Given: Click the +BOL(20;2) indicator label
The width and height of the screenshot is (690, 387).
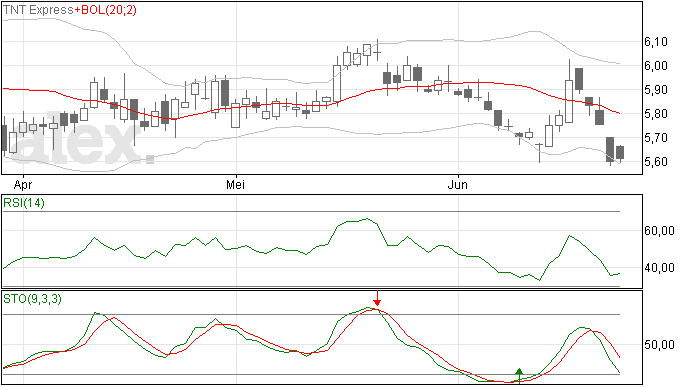Looking at the screenshot, I should [105, 10].
